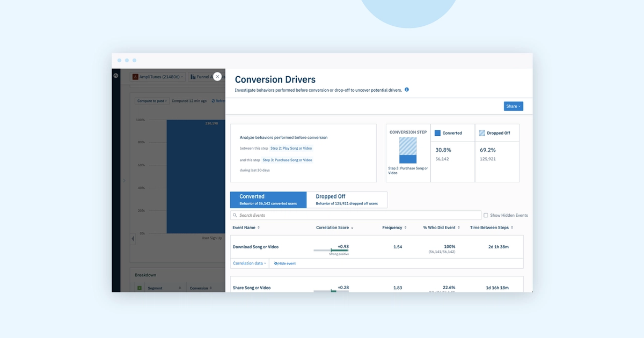Switch to the Converted tab

click(268, 200)
